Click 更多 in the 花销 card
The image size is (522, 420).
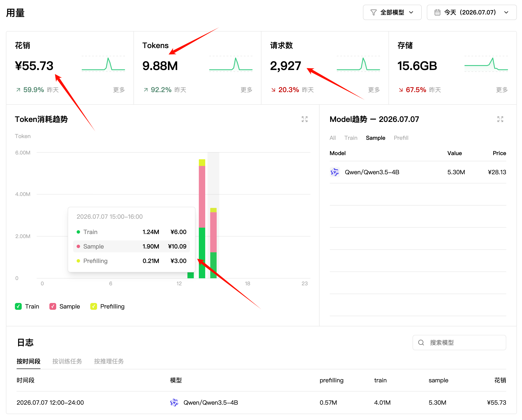point(119,90)
